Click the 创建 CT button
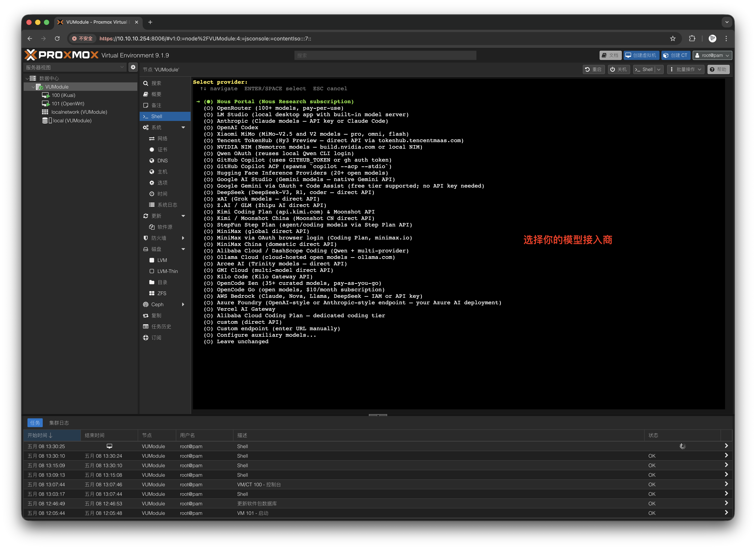The height and width of the screenshot is (549, 756). pos(676,55)
